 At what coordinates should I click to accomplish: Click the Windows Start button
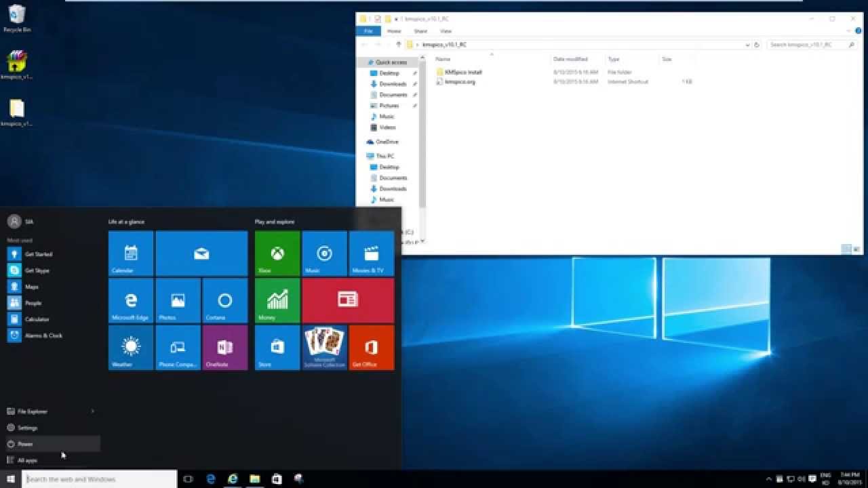[11, 479]
